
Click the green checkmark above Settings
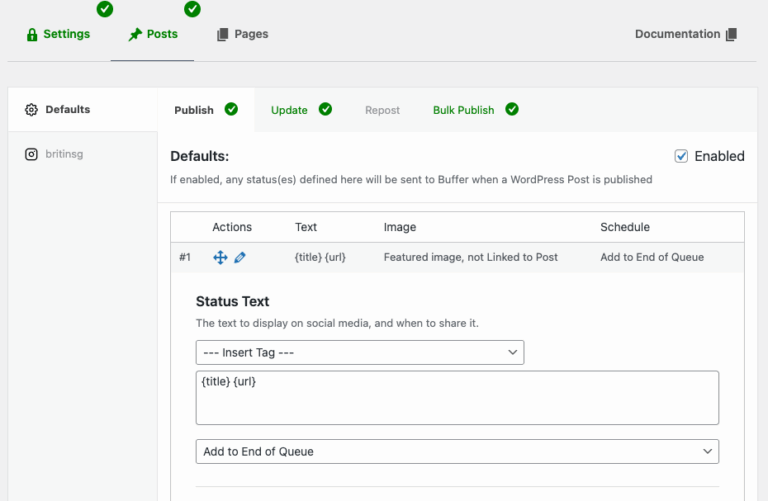pyautogui.click(x=104, y=9)
